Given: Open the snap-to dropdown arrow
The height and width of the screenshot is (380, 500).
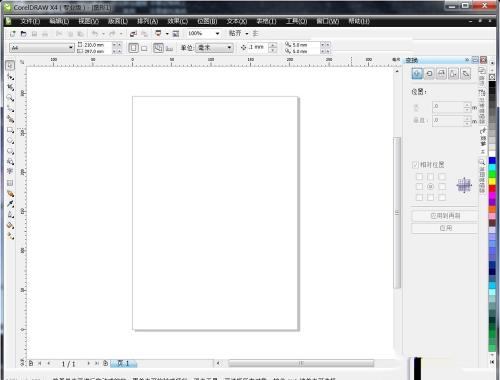Looking at the screenshot, I should 247,34.
